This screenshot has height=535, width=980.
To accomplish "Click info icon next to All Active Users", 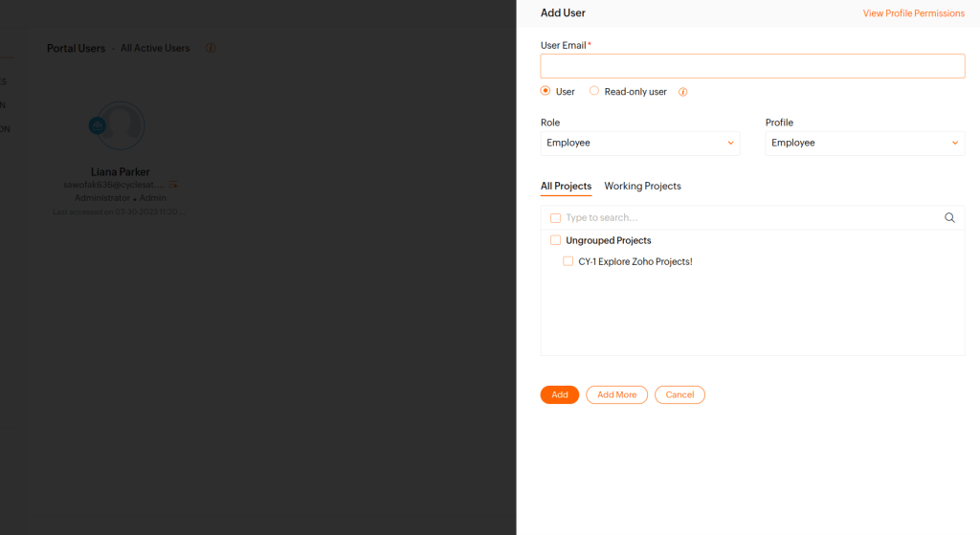I will (211, 49).
